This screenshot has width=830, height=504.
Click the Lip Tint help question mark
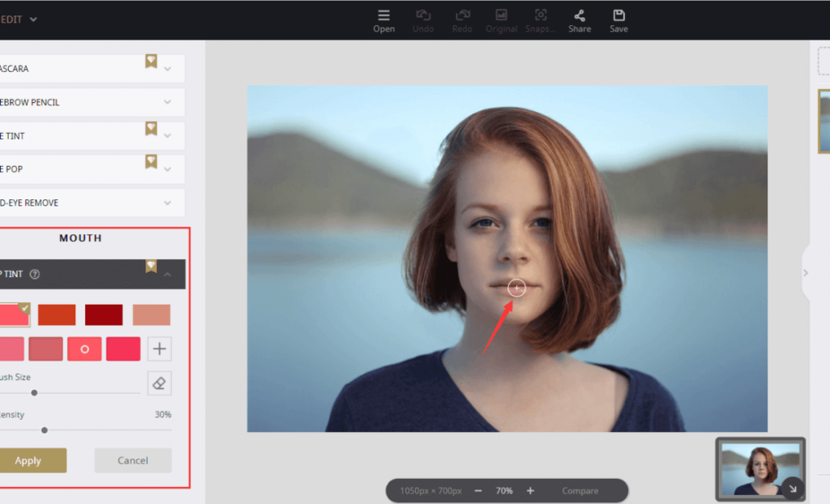point(35,275)
